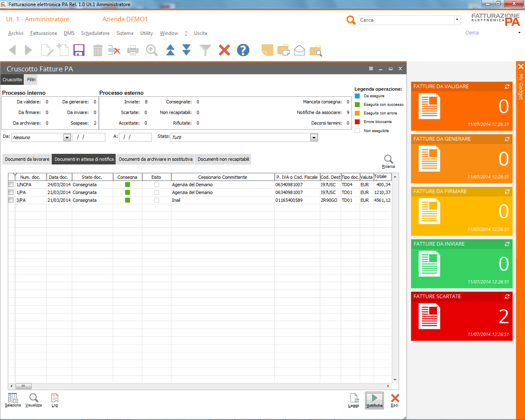Open the Sistema menu
Viewport: 525px width, 420px height.
125,33
